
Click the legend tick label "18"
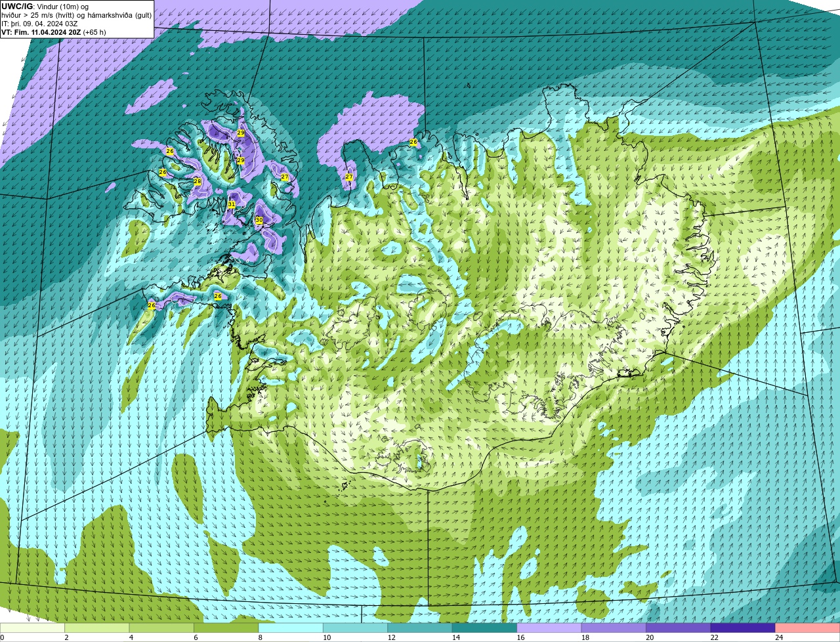[x=585, y=637]
